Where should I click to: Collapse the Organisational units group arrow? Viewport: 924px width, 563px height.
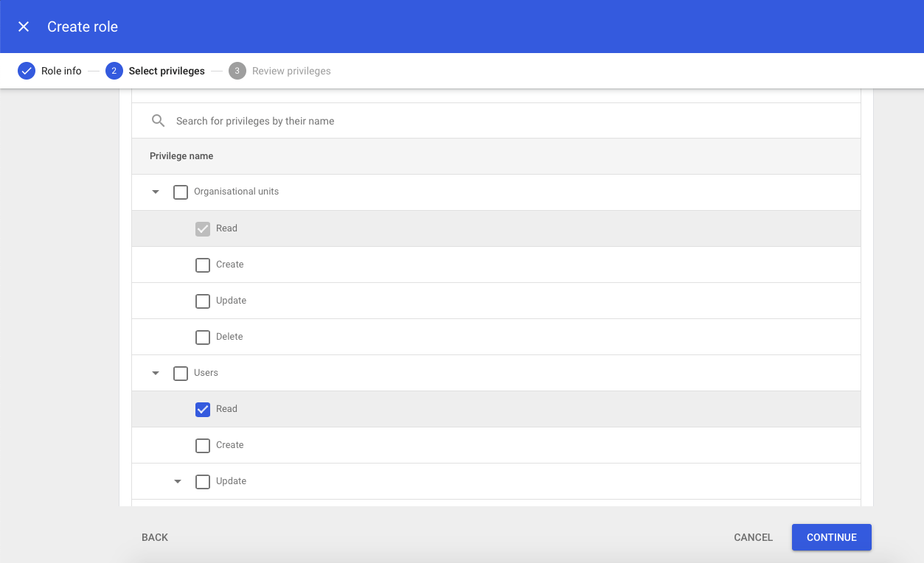[156, 192]
